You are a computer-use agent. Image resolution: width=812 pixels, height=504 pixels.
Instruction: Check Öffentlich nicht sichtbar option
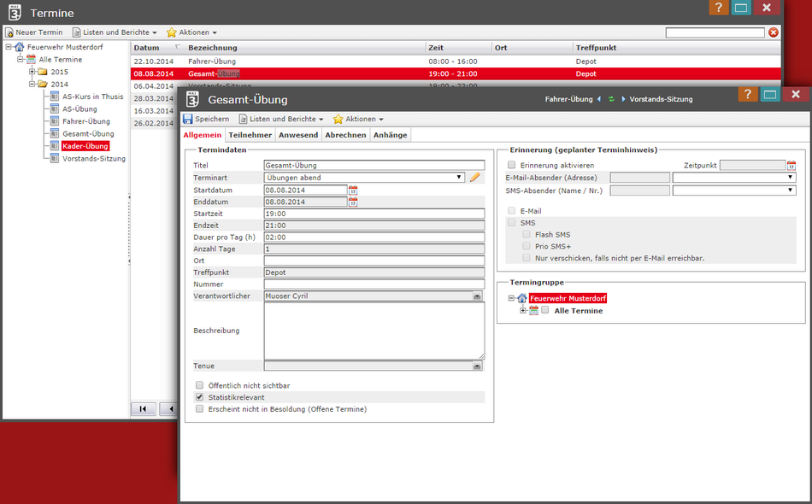coord(200,385)
